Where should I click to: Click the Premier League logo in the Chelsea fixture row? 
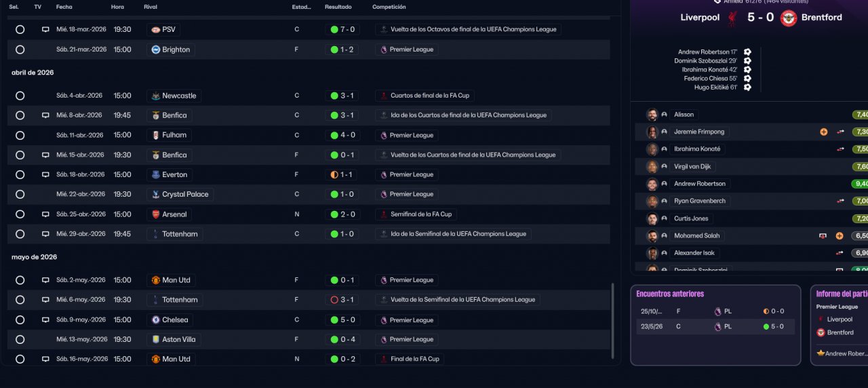pyautogui.click(x=384, y=320)
